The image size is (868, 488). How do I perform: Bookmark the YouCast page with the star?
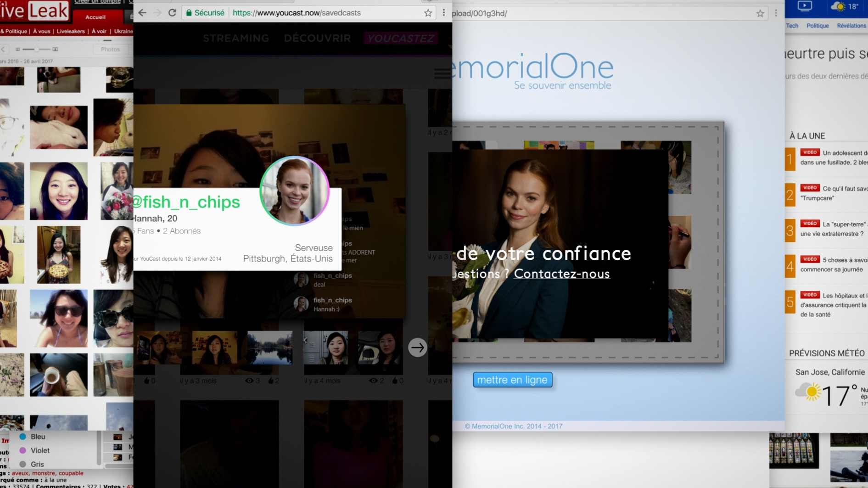pyautogui.click(x=428, y=13)
